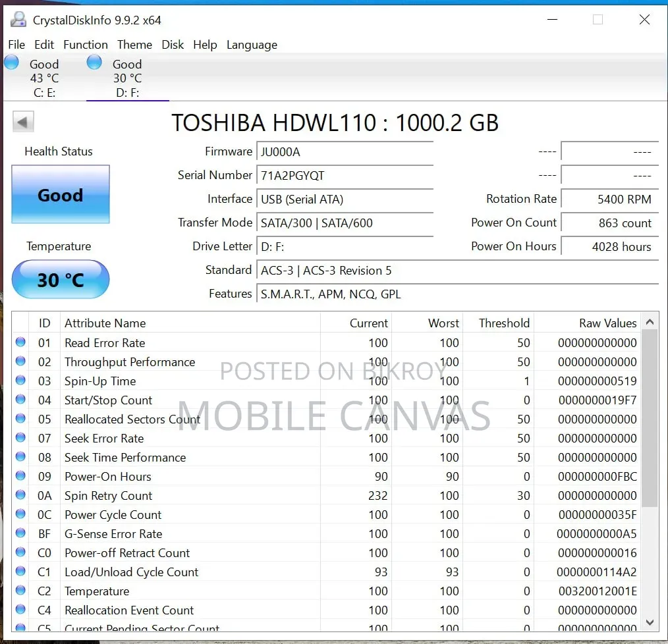
Task: Click the status orb for G-Sense Error Rate
Action: [20, 533]
